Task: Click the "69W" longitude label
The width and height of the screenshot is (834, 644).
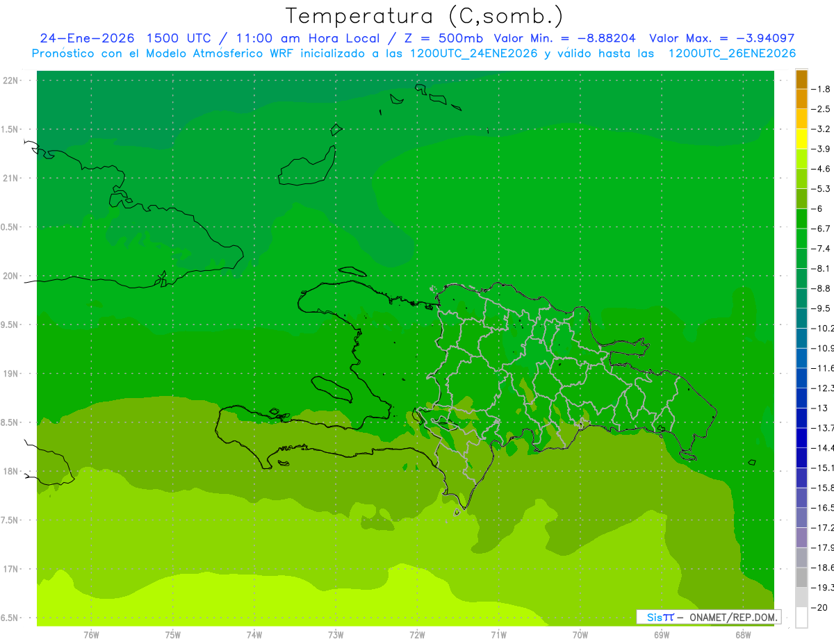Action: pyautogui.click(x=662, y=635)
